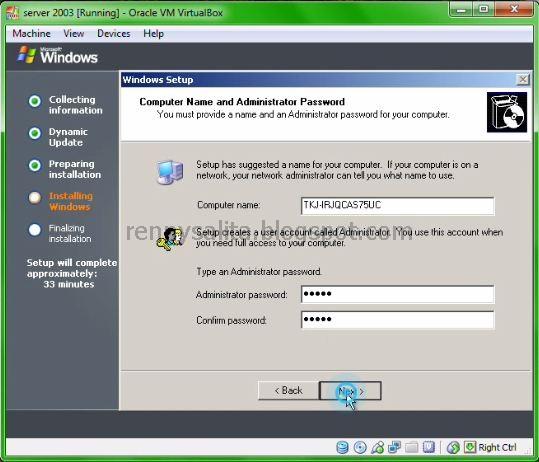Image resolution: width=539 pixels, height=462 pixels.
Task: Click the hard disk activity status icon
Action: point(342,447)
